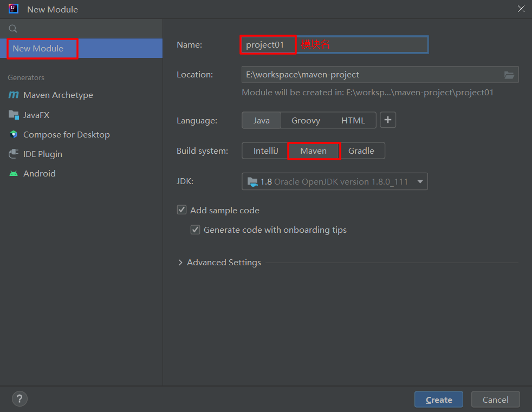Choose Maven build system
The height and width of the screenshot is (412, 532).
point(314,151)
